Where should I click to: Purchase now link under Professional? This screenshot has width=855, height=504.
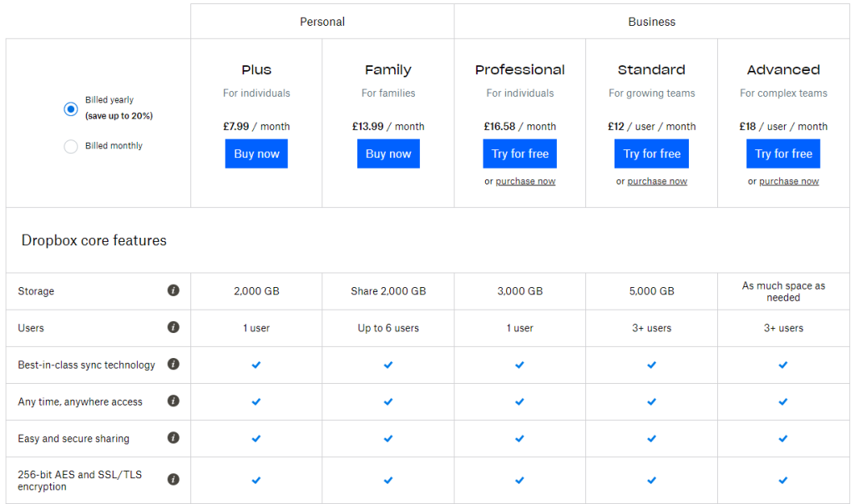pyautogui.click(x=526, y=181)
